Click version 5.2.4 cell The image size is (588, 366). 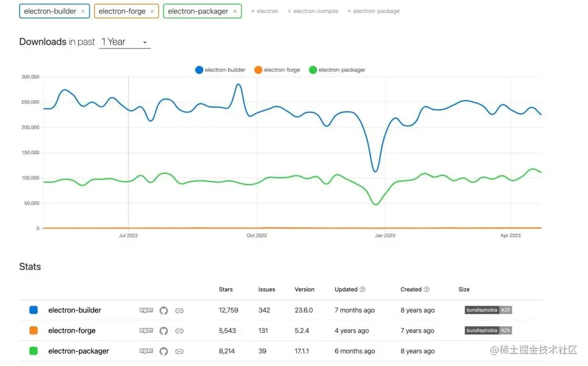302,331
